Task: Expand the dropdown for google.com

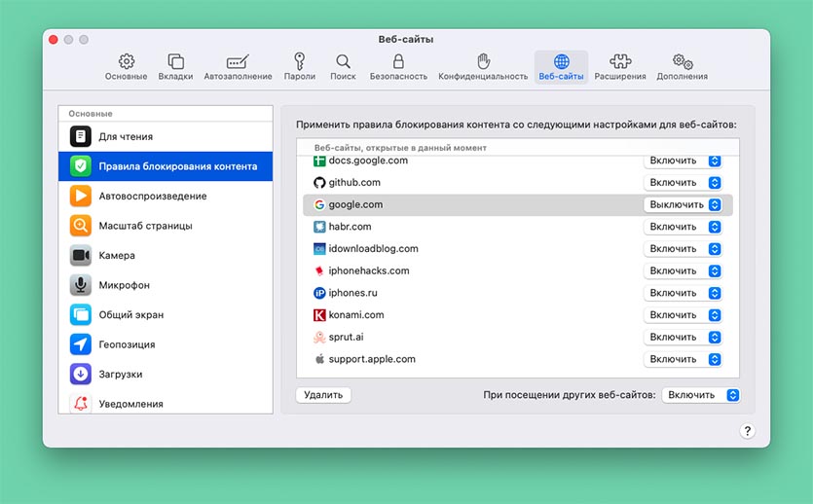Action: point(683,204)
